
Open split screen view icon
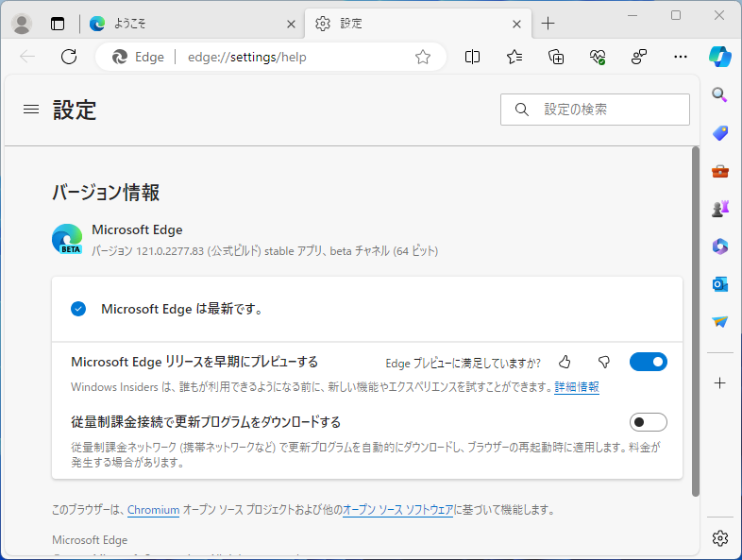pyautogui.click(x=472, y=57)
